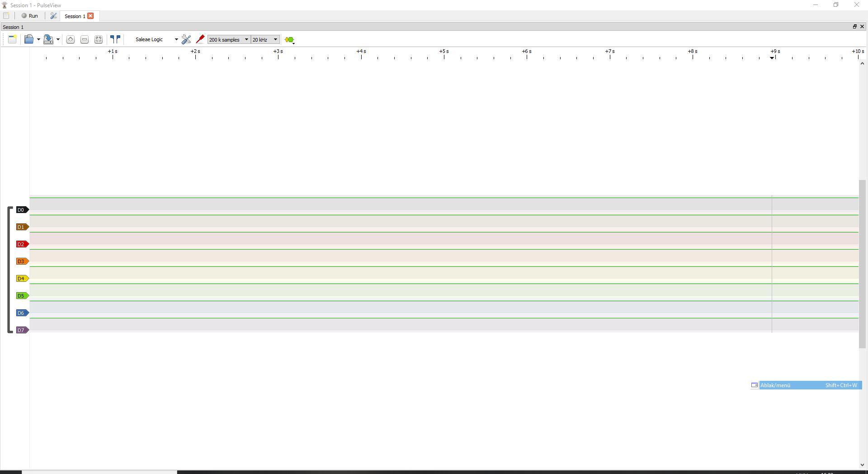Screen dimensions: 868x474
Task: Expand the save options dropdown arrow
Action: pyautogui.click(x=58, y=39)
